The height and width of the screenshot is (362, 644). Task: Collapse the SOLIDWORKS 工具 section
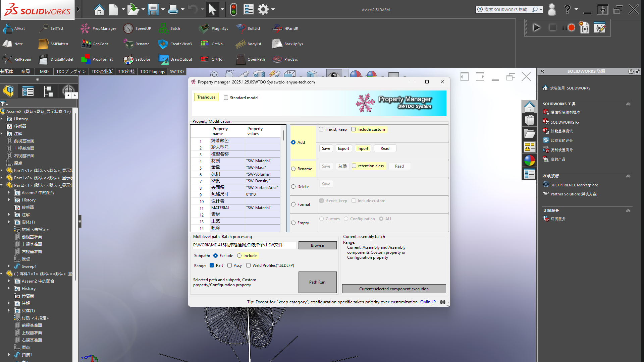pyautogui.click(x=628, y=104)
